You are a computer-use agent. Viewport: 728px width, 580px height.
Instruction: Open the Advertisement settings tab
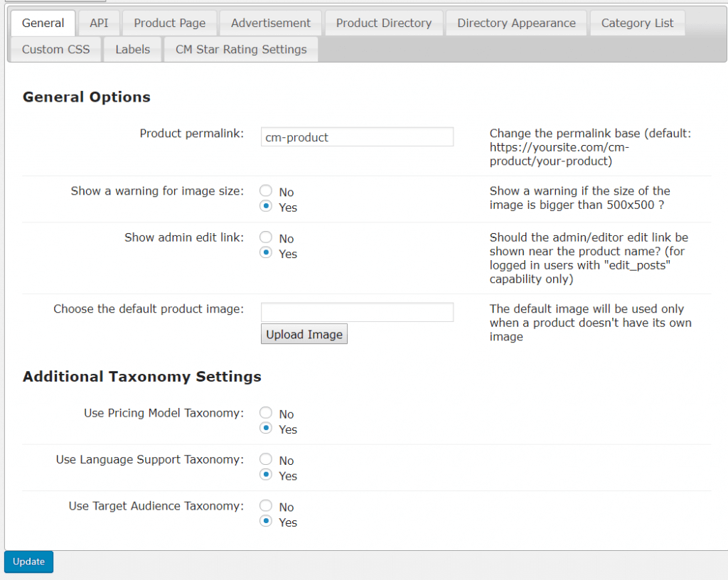pos(270,23)
